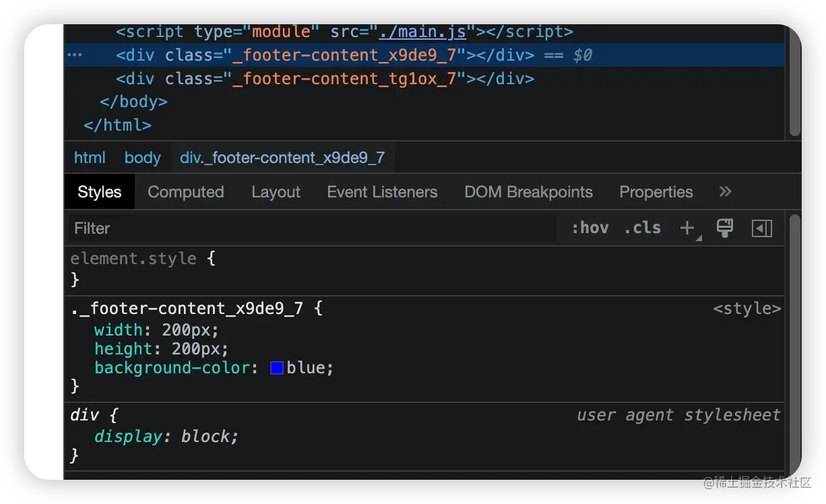Click the width property name
This screenshot has height=504, width=826.
tap(119, 330)
